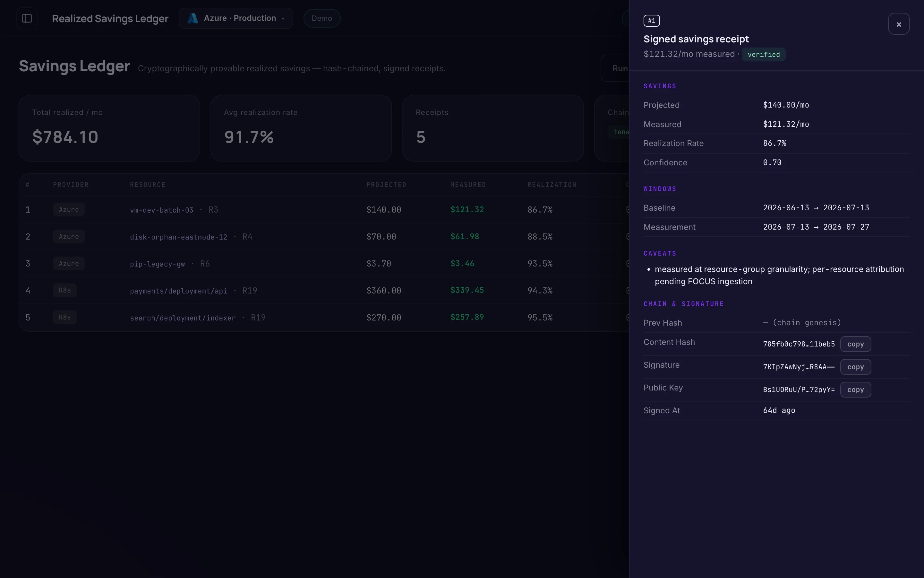Click the PROVIDER column header
Screen dimensions: 924x578
[x=71, y=185]
